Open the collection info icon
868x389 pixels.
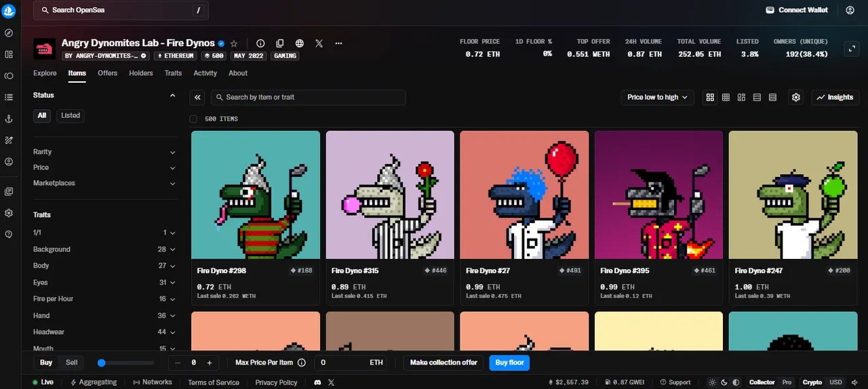click(x=260, y=43)
